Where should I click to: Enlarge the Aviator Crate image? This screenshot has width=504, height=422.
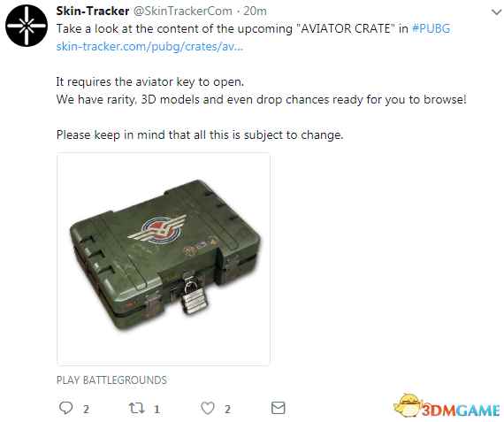(x=164, y=259)
